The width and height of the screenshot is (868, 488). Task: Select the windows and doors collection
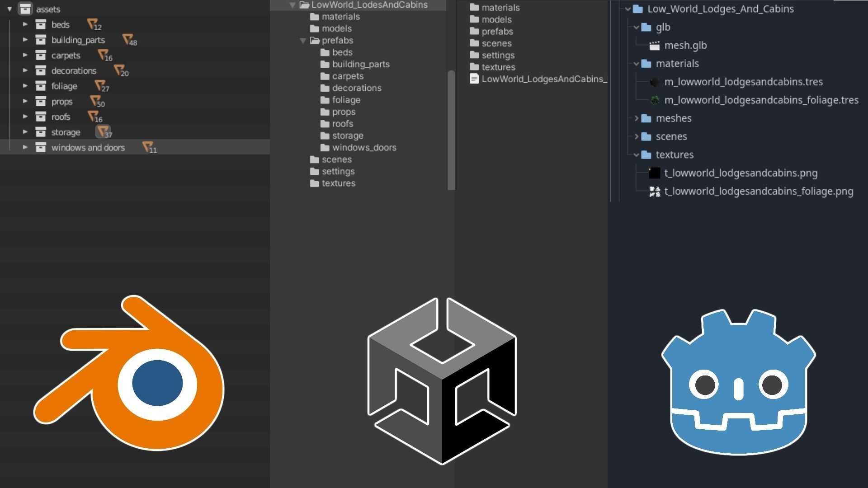(x=88, y=147)
